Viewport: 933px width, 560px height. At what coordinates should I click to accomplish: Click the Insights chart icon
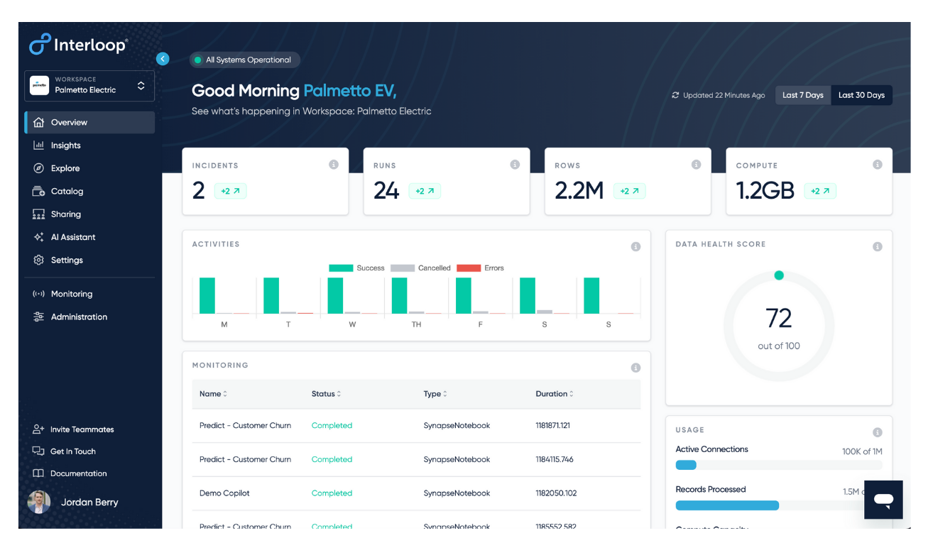coord(39,146)
